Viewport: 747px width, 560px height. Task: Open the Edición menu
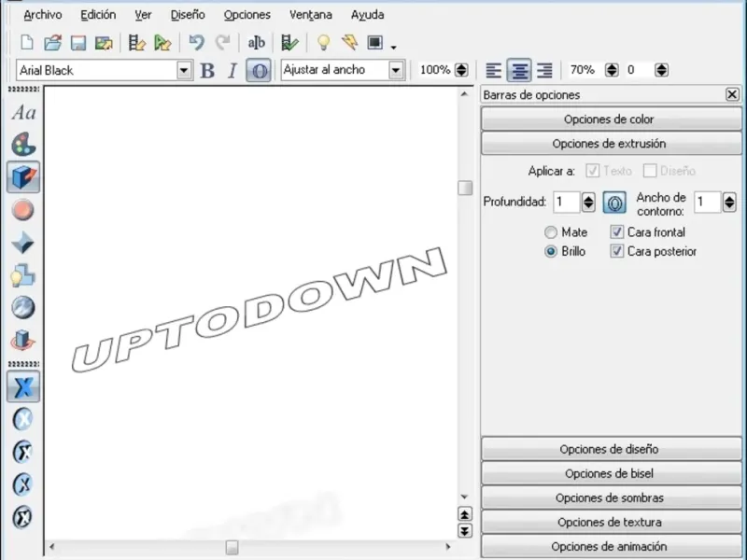[98, 15]
